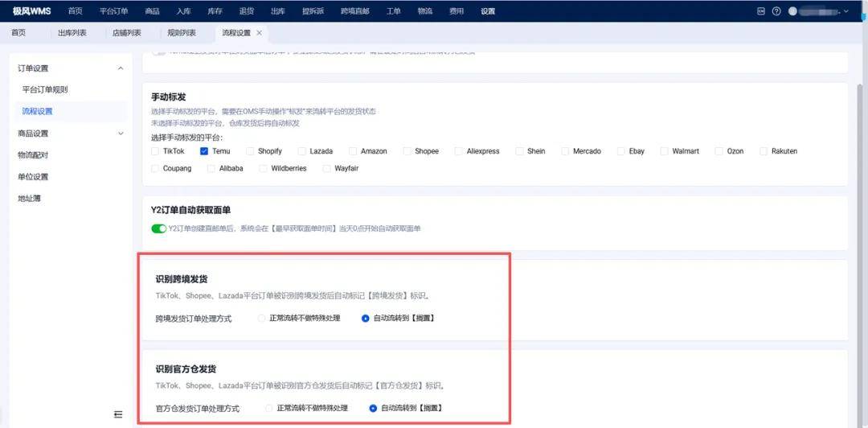Switch to the 出库列表 tab

tap(72, 33)
